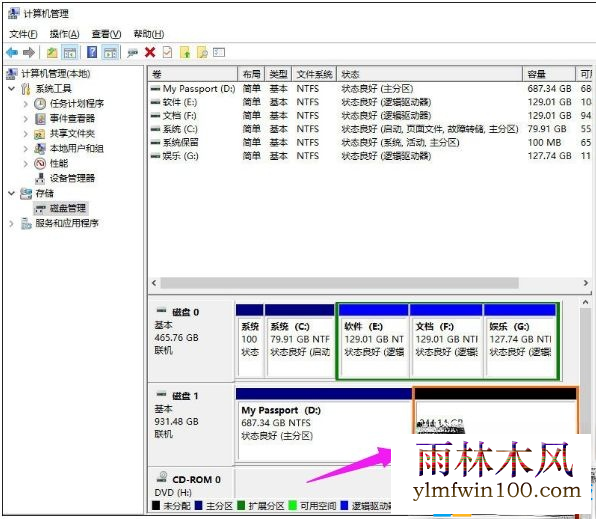Select My Passport (D:) partition block

coord(324,424)
